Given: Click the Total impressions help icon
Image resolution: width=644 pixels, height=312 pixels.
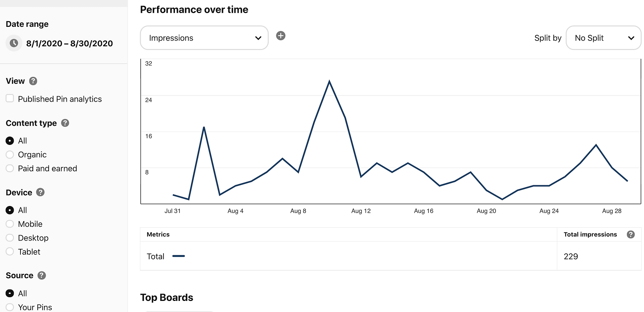Looking at the screenshot, I should pyautogui.click(x=631, y=235).
